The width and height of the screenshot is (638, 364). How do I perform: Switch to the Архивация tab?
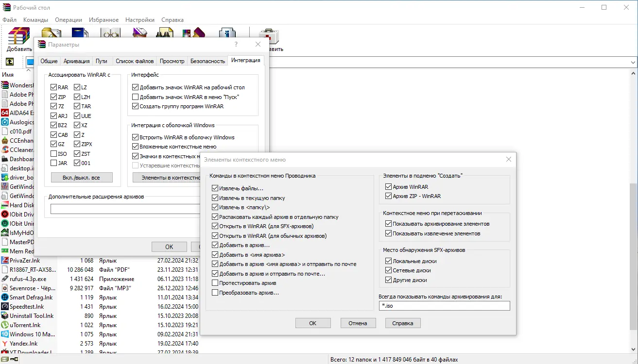tap(77, 61)
